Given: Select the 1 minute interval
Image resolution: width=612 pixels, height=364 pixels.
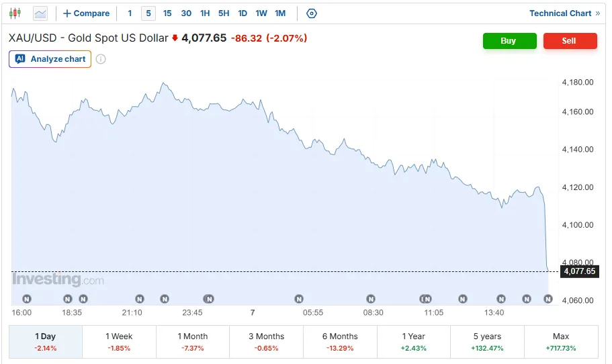Looking at the screenshot, I should (x=130, y=13).
